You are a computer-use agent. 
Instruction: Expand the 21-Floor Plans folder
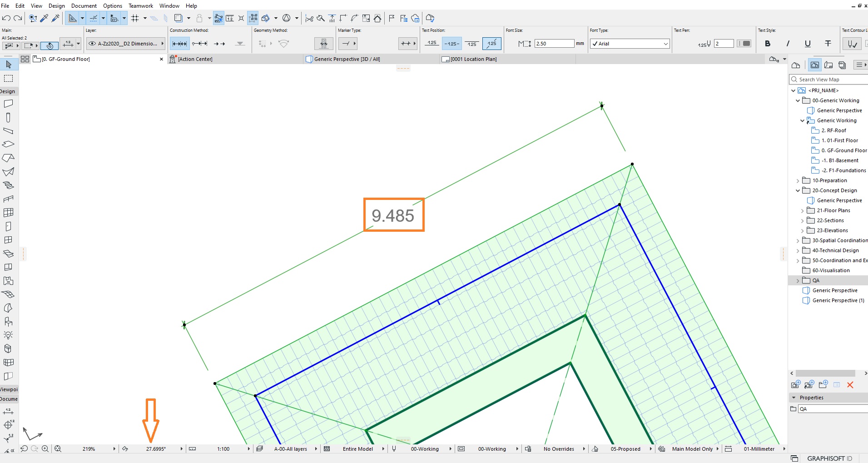(x=803, y=211)
